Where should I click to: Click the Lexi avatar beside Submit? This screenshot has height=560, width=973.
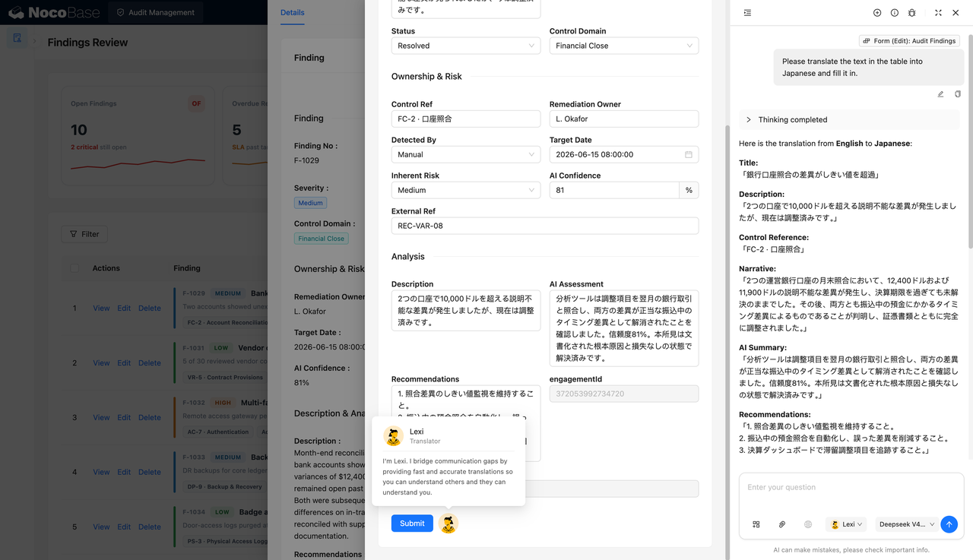point(448,524)
